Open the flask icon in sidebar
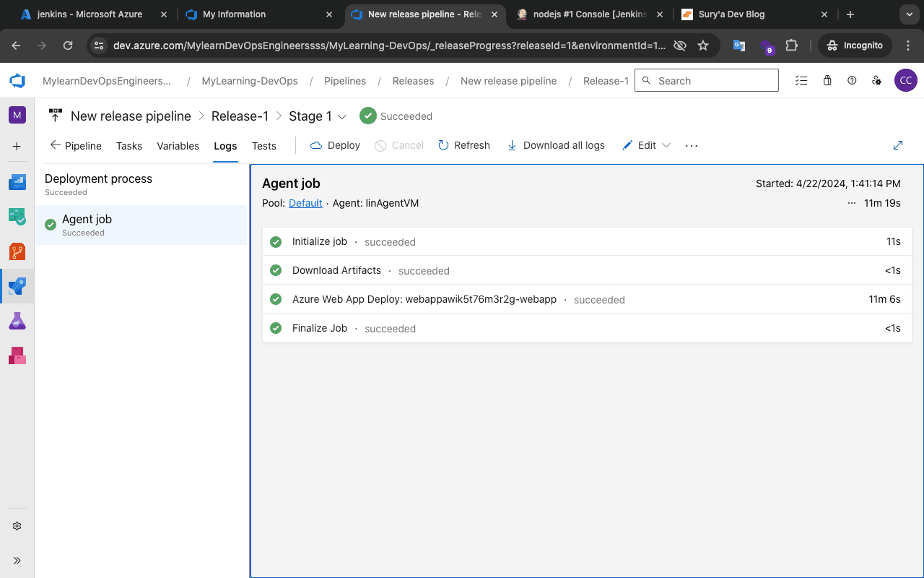 click(17, 322)
